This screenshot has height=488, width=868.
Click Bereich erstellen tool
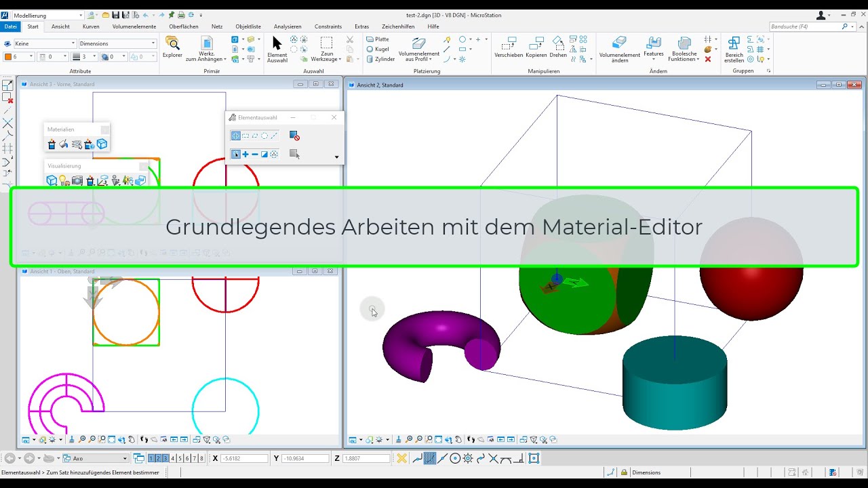click(734, 49)
